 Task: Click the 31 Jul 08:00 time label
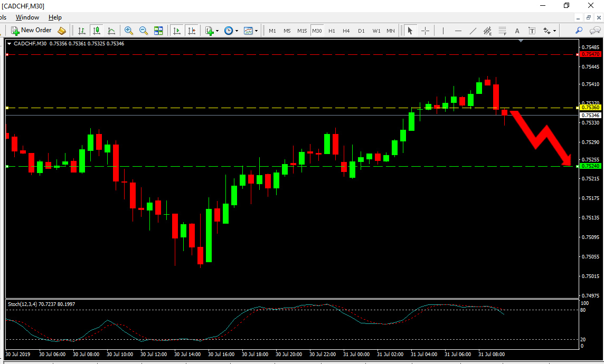[492, 354]
